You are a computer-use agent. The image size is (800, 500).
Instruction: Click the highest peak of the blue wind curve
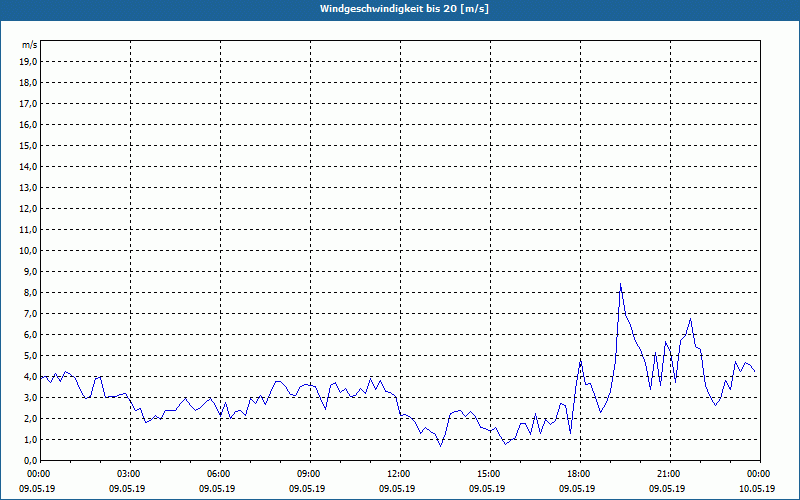pos(620,284)
